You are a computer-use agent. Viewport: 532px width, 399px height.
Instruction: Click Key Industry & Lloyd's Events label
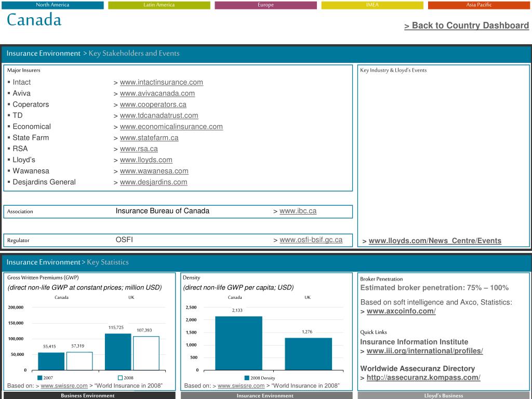click(394, 70)
